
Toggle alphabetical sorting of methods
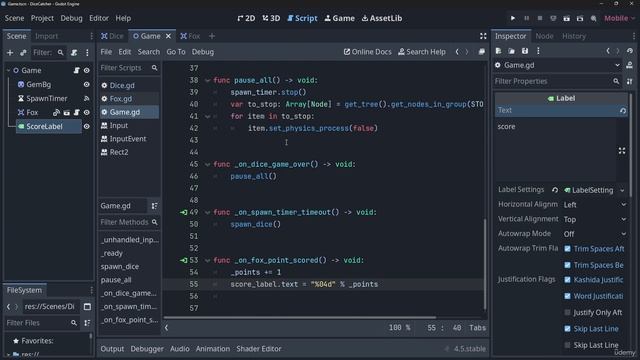point(155,206)
